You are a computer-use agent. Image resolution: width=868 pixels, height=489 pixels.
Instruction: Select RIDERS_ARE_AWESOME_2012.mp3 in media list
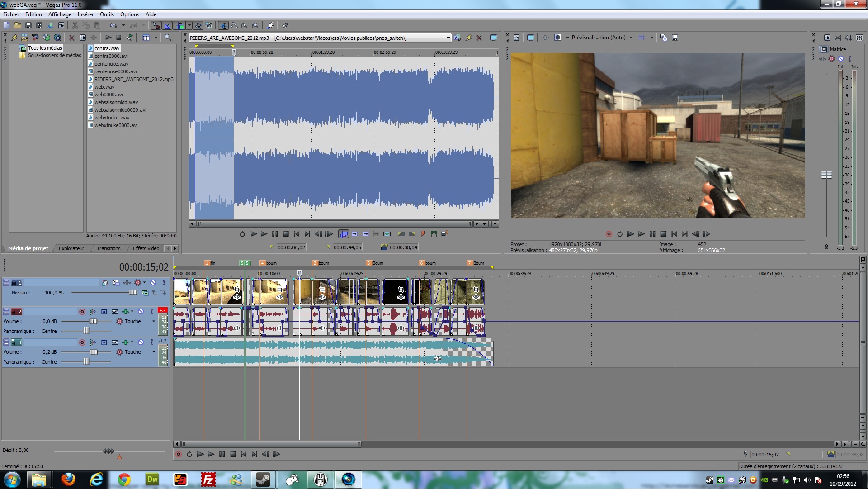(134, 79)
